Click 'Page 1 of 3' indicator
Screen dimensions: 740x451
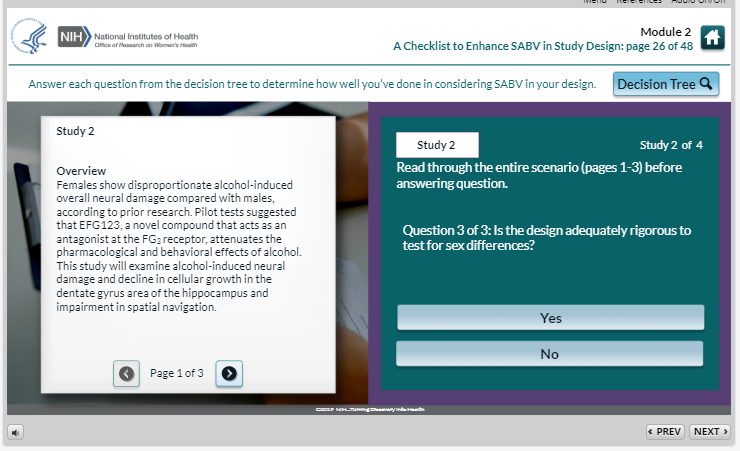point(177,373)
